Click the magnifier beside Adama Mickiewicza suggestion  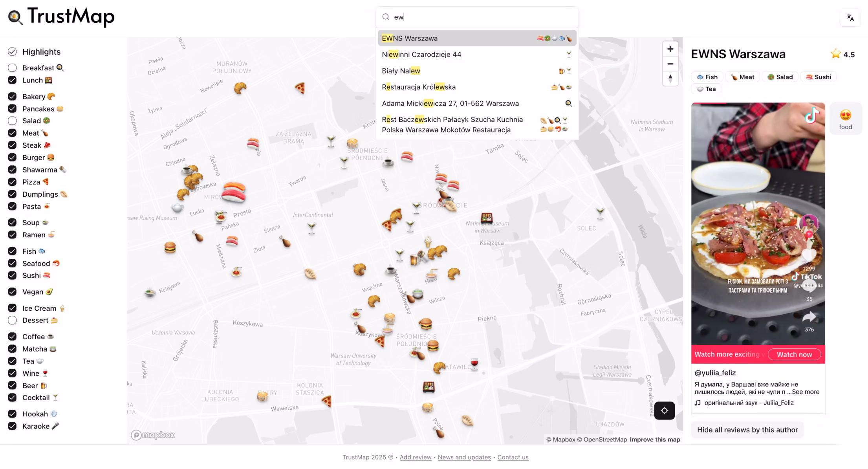coord(569,103)
